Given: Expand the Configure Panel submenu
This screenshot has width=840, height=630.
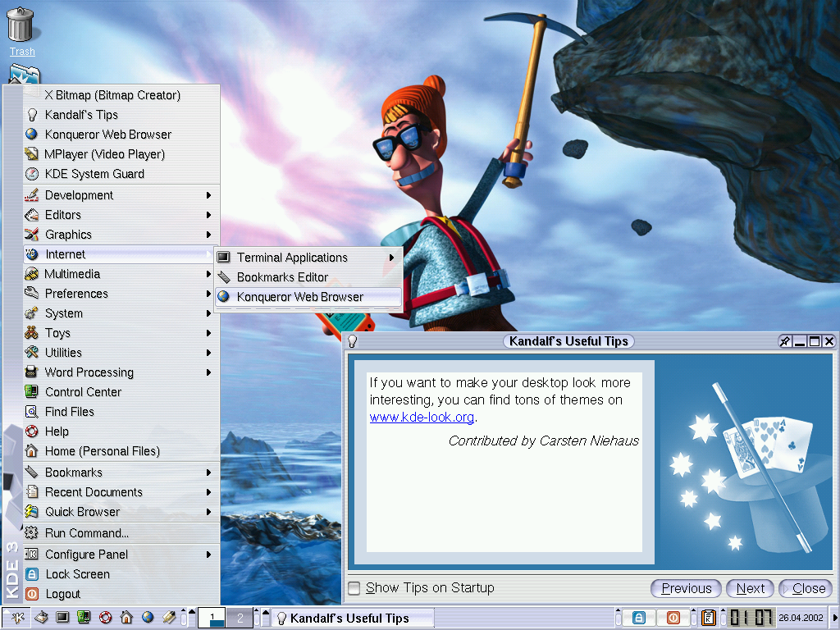Looking at the screenshot, I should (121, 555).
